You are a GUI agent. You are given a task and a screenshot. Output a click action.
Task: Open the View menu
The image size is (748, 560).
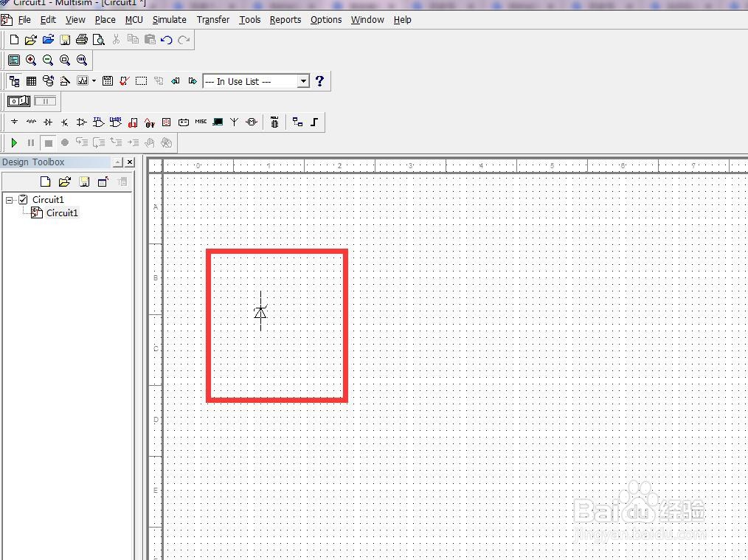75,20
